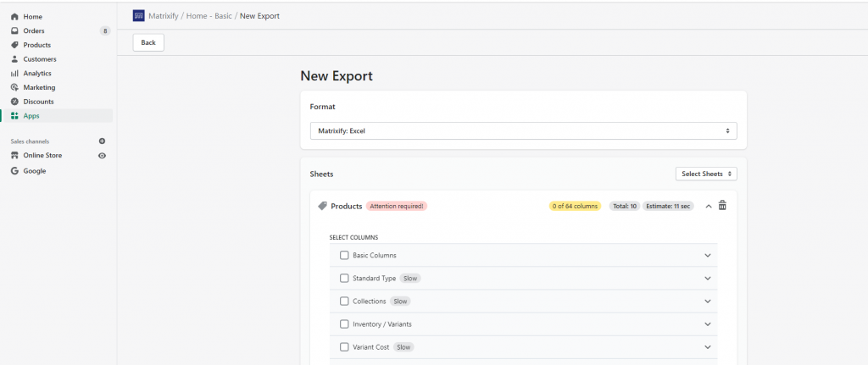Viewport: 868px width, 365px height.
Task: Expand the Variant Cost row chevron
Action: (708, 347)
